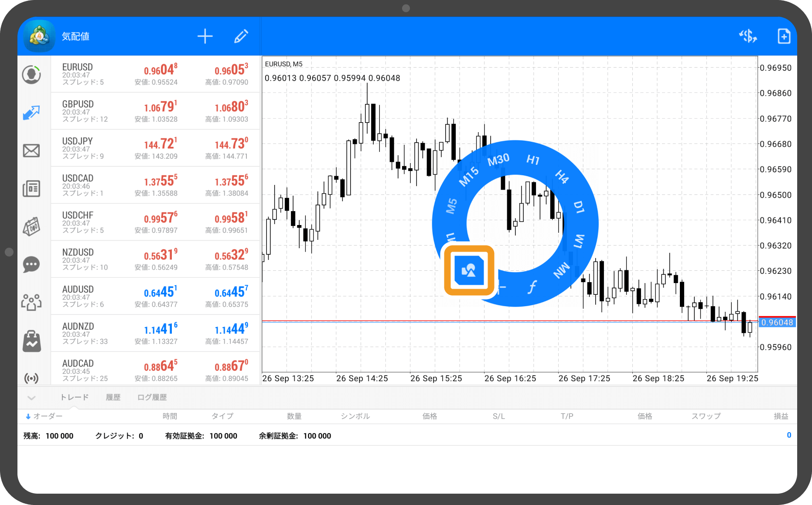Viewport: 812px width, 505px height.
Task: Select the M30 timeframe in radial menu
Action: (498, 160)
